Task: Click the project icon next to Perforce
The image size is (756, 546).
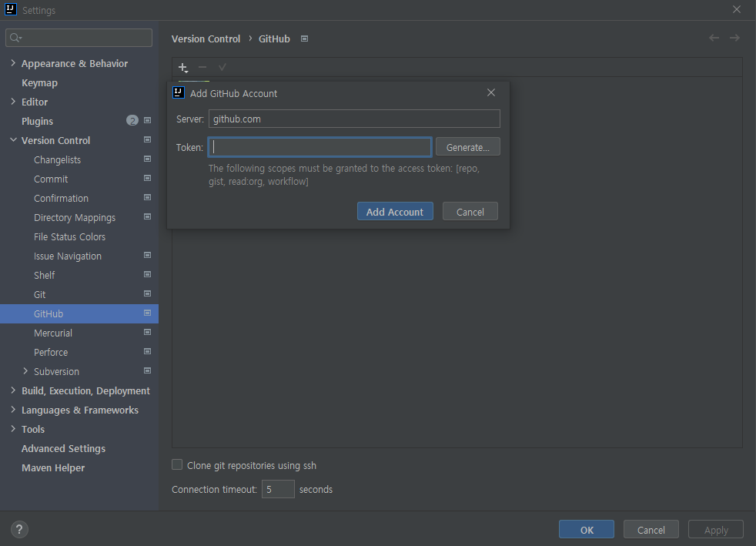Action: (148, 352)
